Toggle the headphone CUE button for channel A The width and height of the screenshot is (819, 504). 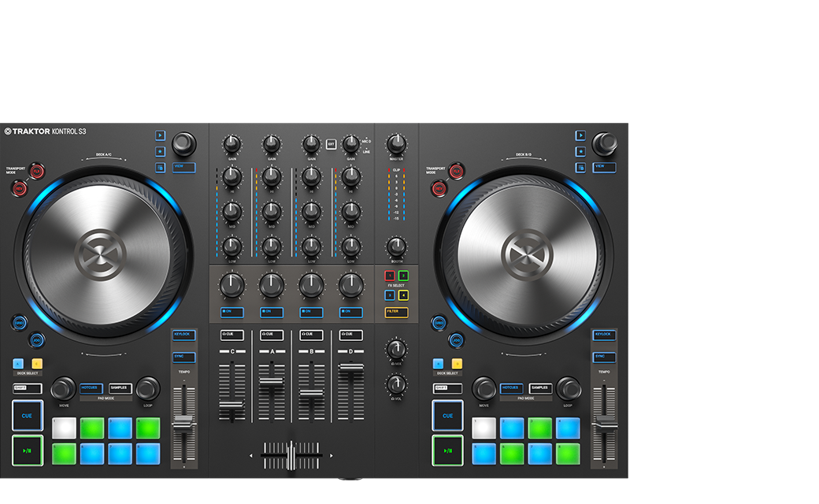(272, 335)
